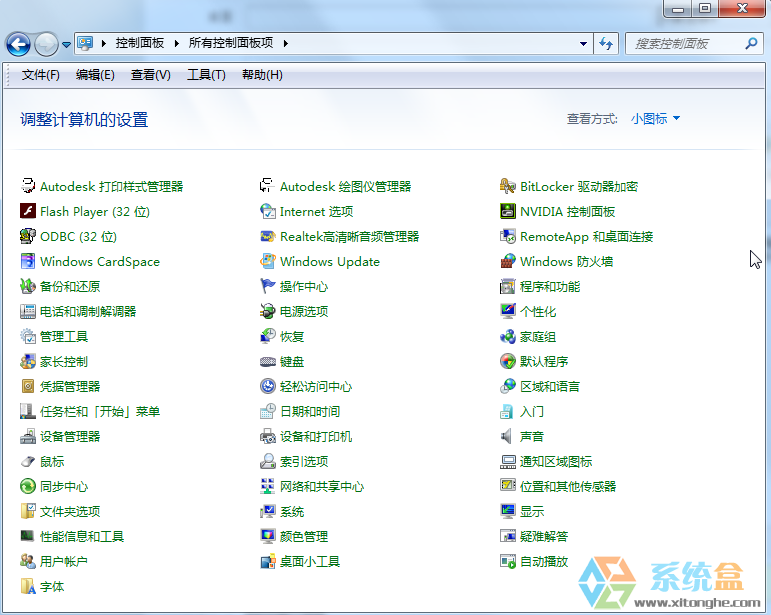Open the 查看(V) menu
Image resolution: width=771 pixels, height=615 pixels.
[x=150, y=75]
